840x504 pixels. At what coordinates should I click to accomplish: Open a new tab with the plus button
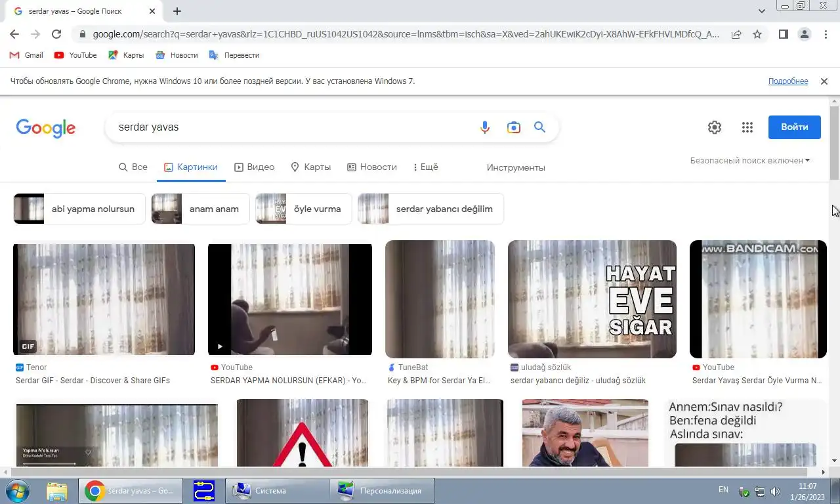pos(177,11)
